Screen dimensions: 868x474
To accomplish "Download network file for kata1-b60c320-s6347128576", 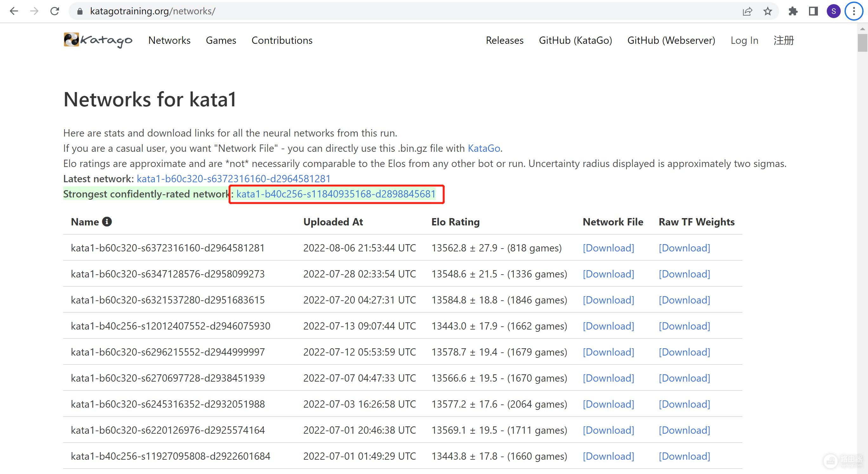I will (x=608, y=274).
